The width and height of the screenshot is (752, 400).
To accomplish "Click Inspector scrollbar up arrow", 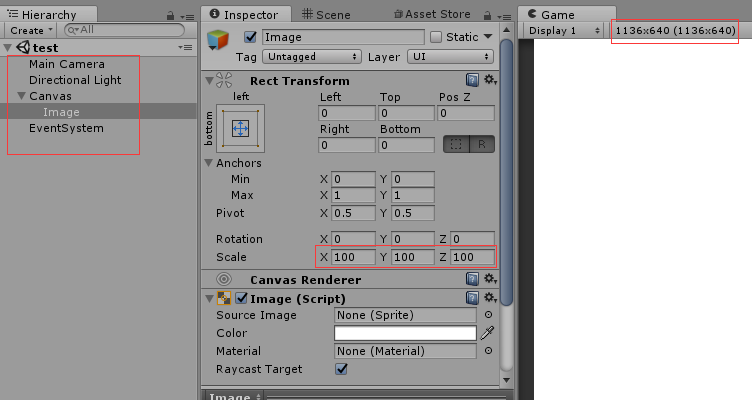I will coord(506,30).
